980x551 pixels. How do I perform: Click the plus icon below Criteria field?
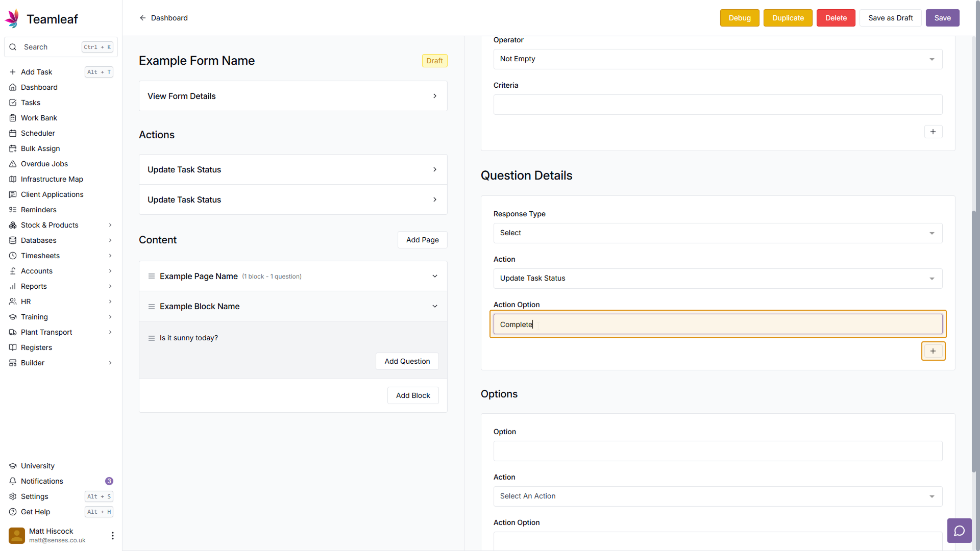(933, 132)
